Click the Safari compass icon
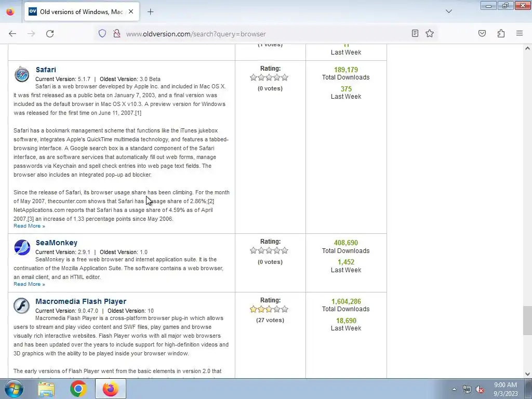Screen dimensions: 532x399 click(22, 74)
